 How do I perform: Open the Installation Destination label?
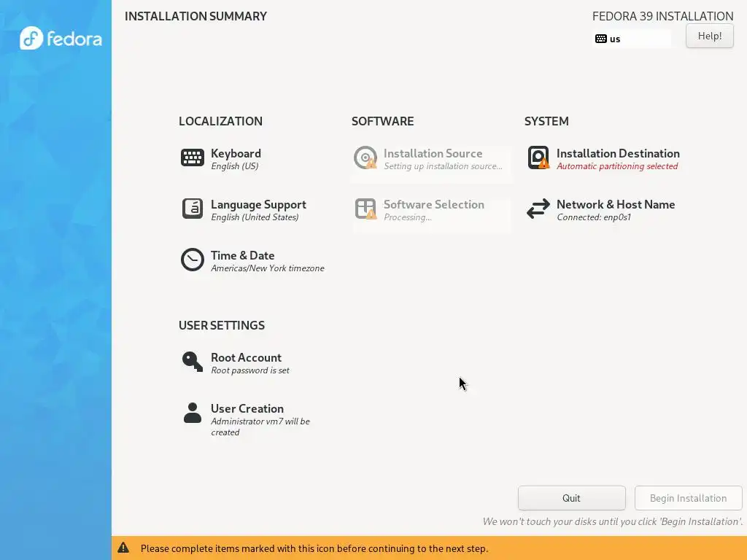[x=618, y=153]
